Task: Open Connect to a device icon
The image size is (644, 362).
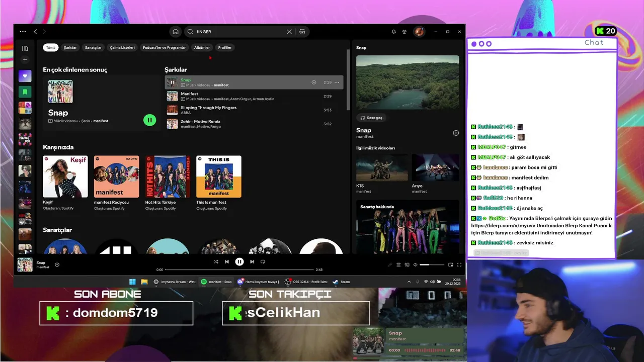Action: pyautogui.click(x=407, y=264)
